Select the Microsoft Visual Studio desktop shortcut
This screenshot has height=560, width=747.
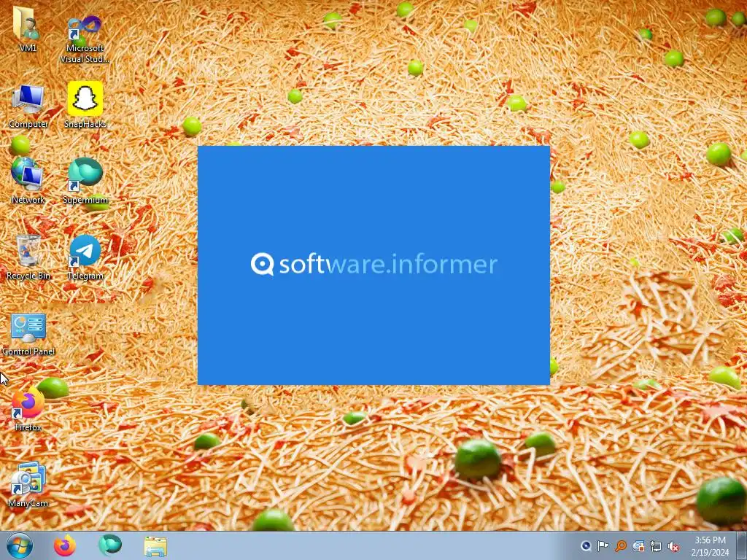[x=85, y=38]
